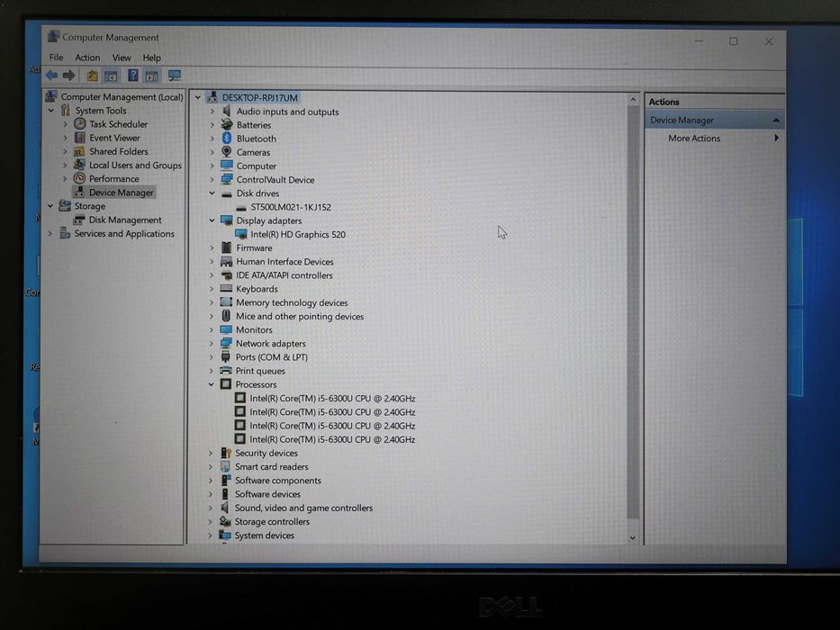Select Disk Management in the left tree
The image size is (840, 630).
[125, 220]
